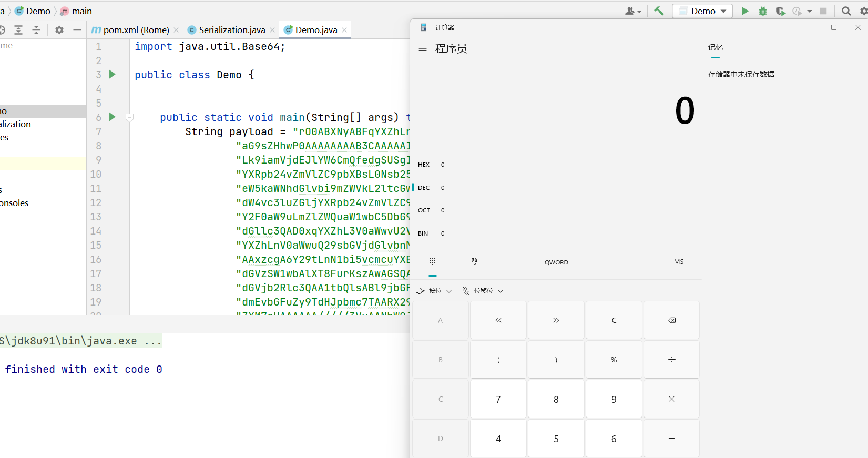Click the open parenthesis calculator key
The height and width of the screenshot is (458, 868).
click(498, 360)
